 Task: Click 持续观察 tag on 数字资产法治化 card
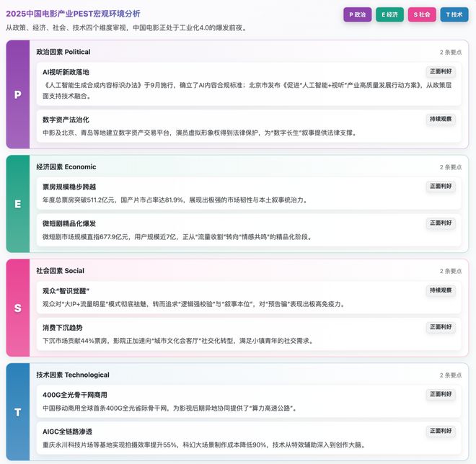[441, 119]
